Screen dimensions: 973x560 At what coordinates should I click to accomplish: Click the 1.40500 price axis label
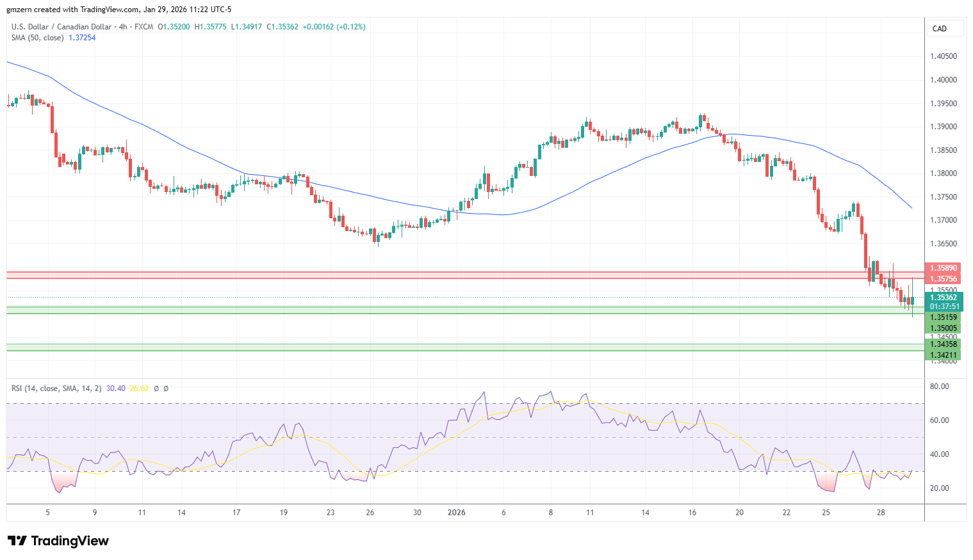pos(944,56)
